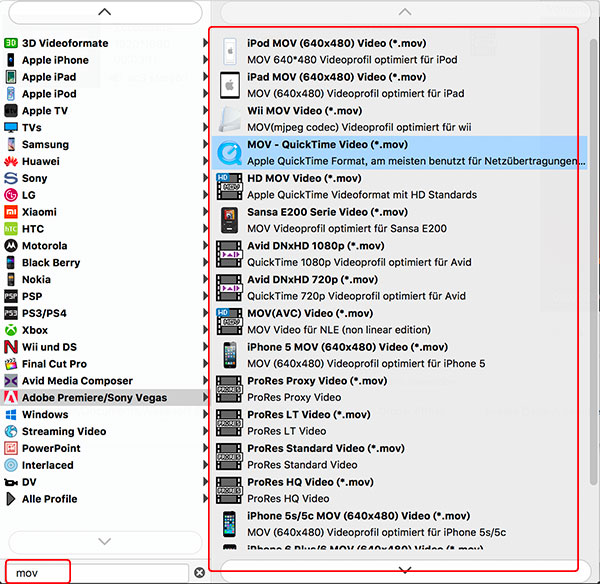Expand the Interlaced submenu arrow
Screen dimensions: 600x584
tap(205, 465)
